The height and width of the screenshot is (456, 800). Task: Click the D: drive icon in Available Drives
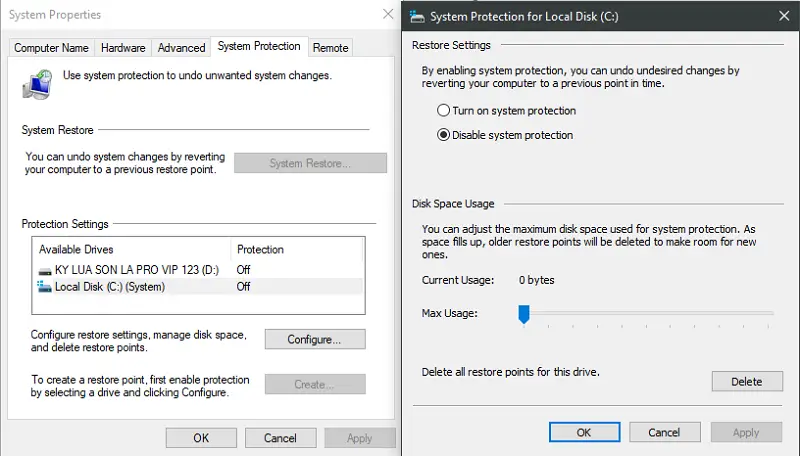coord(45,270)
